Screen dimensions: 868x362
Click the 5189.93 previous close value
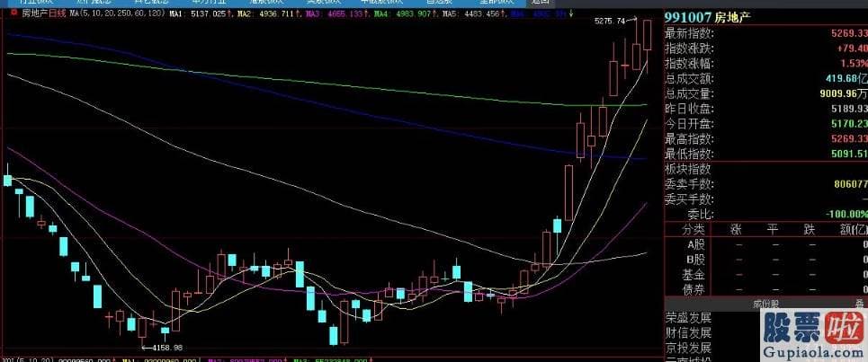(848, 109)
